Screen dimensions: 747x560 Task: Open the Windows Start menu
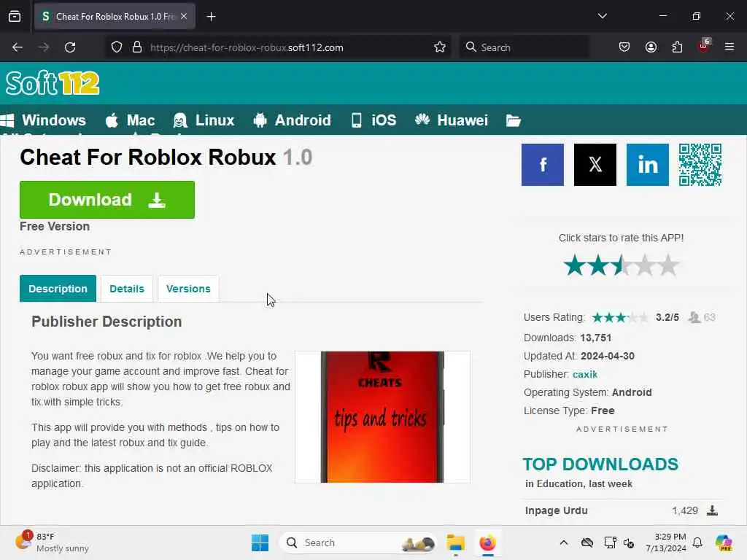point(260,542)
